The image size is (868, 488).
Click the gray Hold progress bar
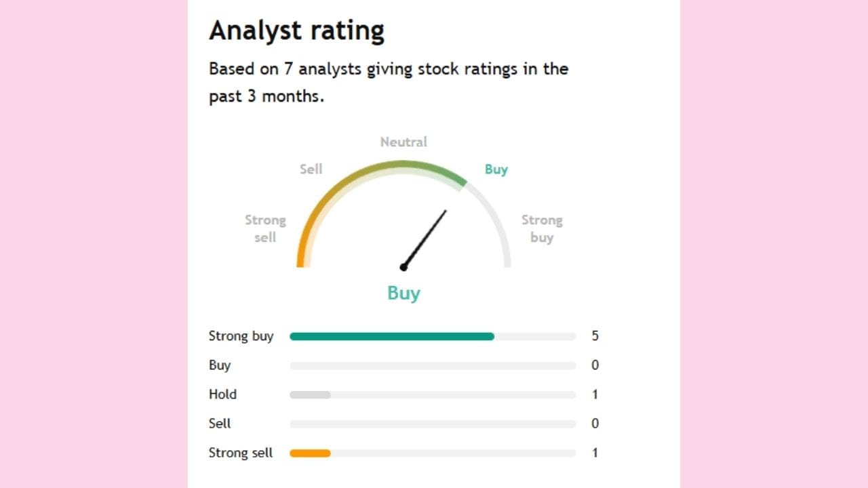coord(310,394)
